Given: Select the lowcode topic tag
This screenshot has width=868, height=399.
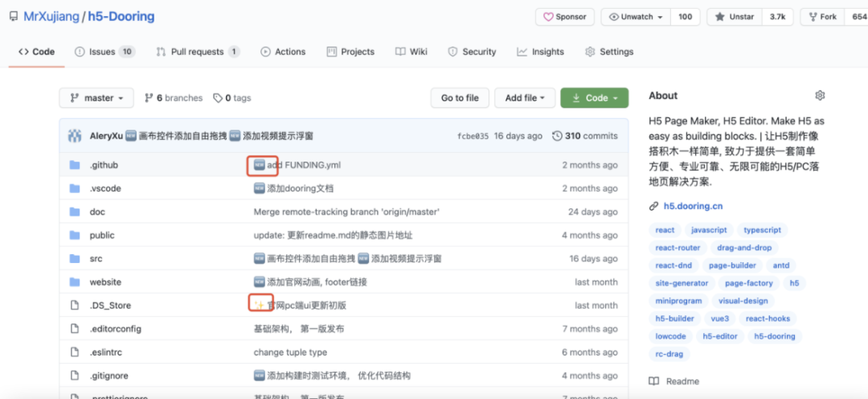Looking at the screenshot, I should point(670,336).
